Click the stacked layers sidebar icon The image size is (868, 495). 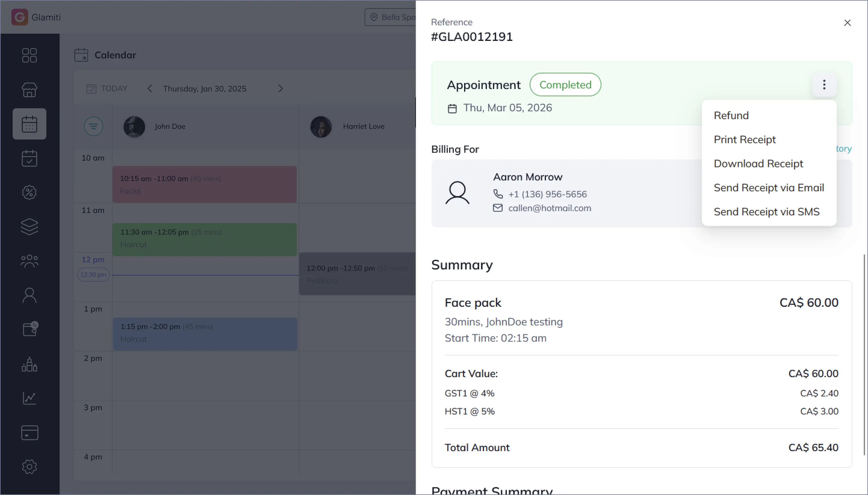pyautogui.click(x=29, y=227)
